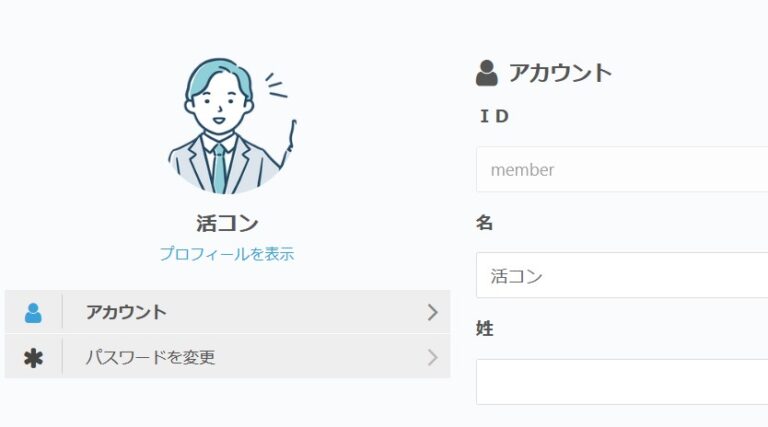Click the person icon in アカウント heading
This screenshot has height=427, width=768.
[x=487, y=73]
